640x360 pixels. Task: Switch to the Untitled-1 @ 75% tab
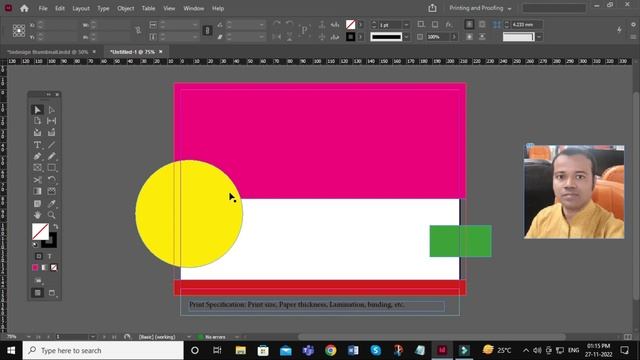click(133, 52)
